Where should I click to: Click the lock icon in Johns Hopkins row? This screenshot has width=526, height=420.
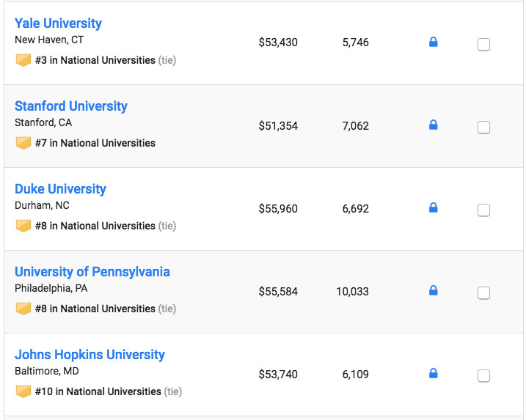point(433,374)
